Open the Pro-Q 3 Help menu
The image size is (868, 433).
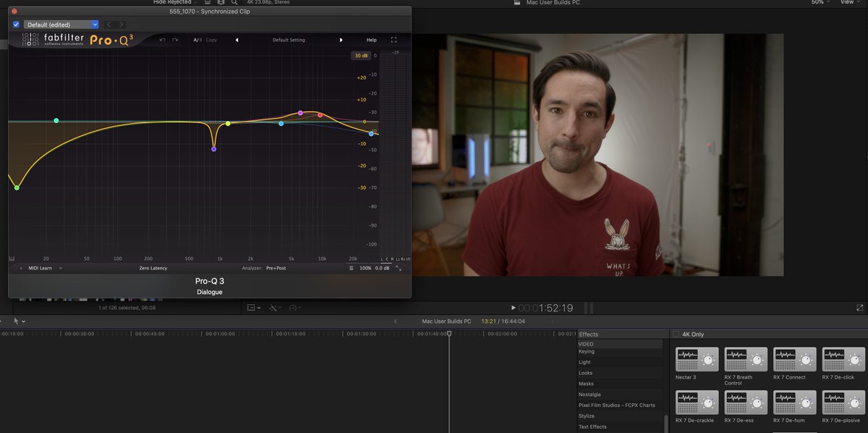pos(371,40)
